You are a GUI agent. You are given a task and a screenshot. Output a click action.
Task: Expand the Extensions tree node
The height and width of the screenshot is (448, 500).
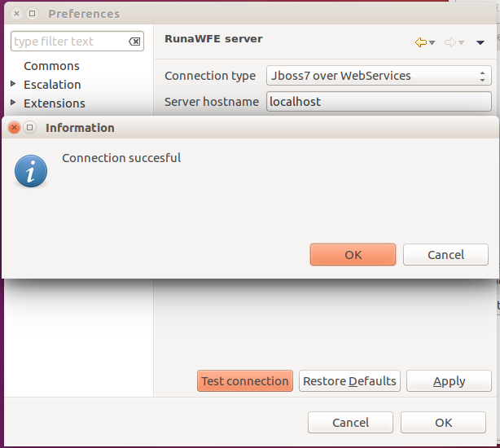coord(13,103)
